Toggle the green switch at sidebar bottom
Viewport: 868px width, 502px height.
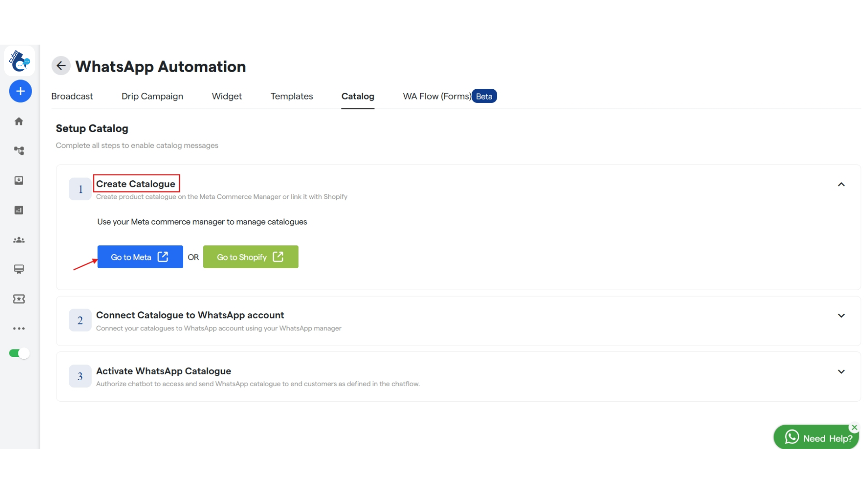(x=19, y=353)
